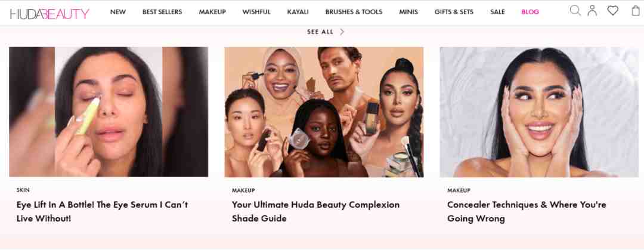Screen dimensions: 644x250
Task: Open the search magnifier icon
Action: [575, 10]
